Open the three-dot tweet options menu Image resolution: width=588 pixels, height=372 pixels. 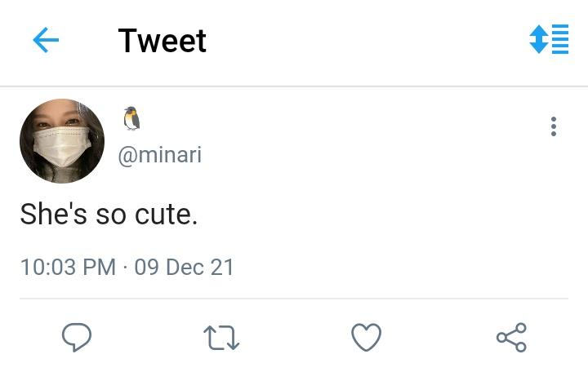(554, 126)
